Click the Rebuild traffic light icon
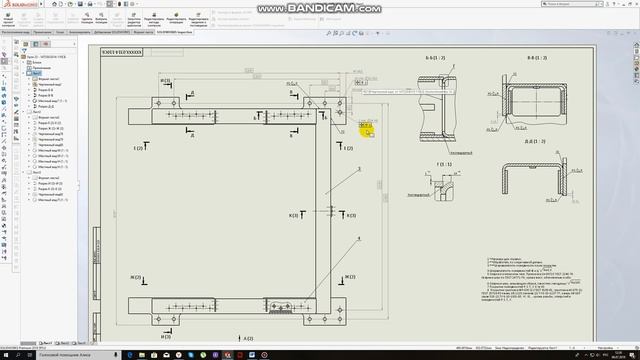The image size is (640, 360). 119,4
